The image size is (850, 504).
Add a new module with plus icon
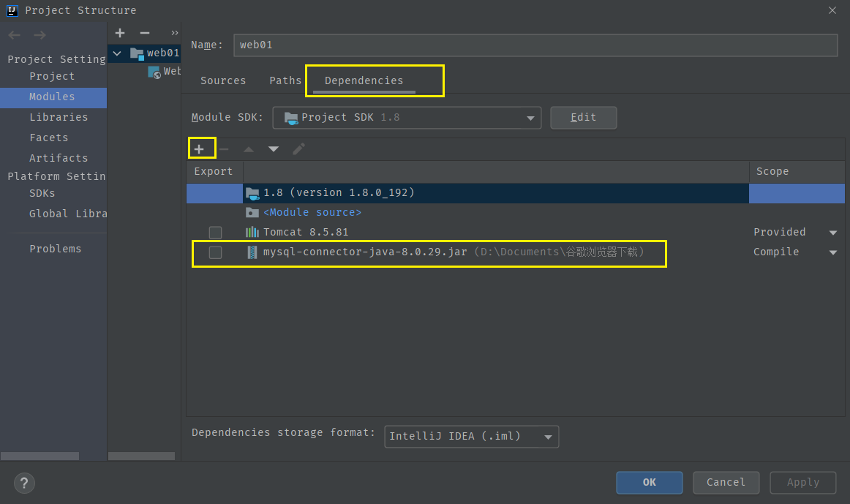coord(120,33)
